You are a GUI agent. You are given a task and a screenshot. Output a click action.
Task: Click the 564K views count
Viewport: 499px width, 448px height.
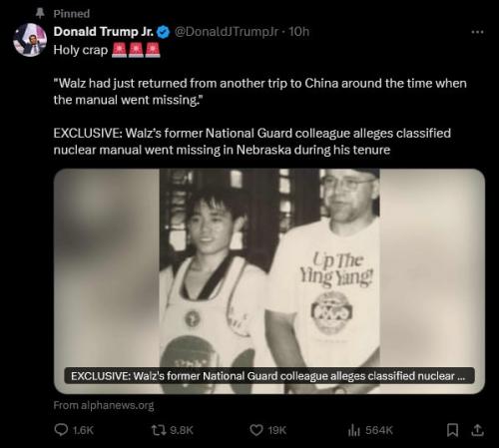coord(379,430)
